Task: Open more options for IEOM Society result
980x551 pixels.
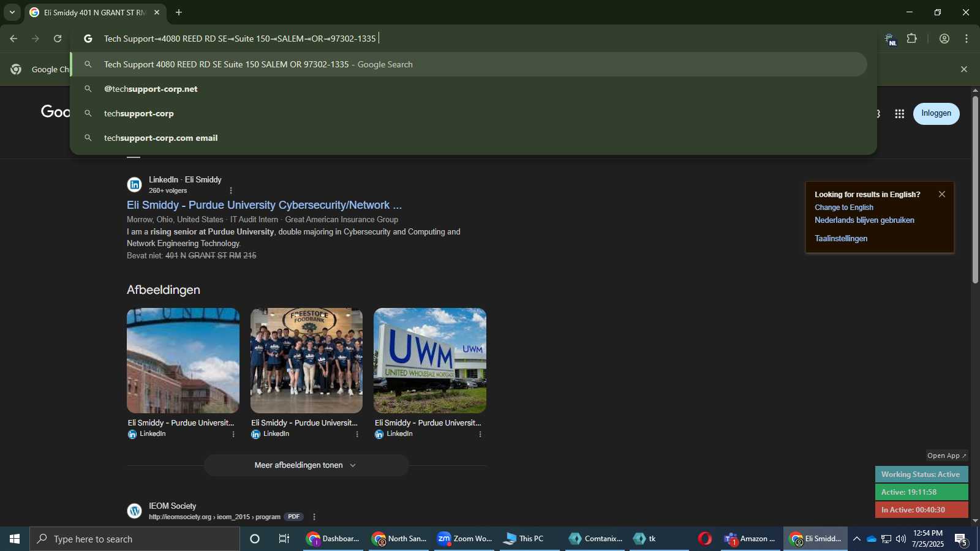Action: click(314, 517)
